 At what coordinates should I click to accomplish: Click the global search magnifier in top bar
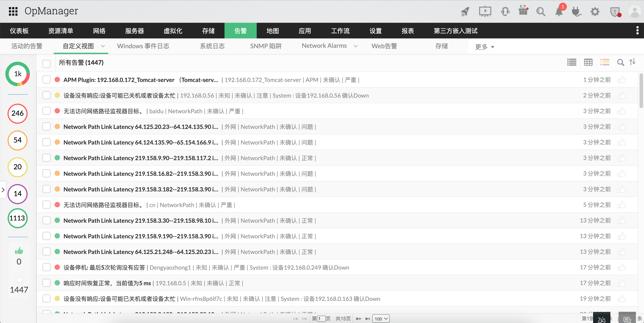tap(541, 11)
